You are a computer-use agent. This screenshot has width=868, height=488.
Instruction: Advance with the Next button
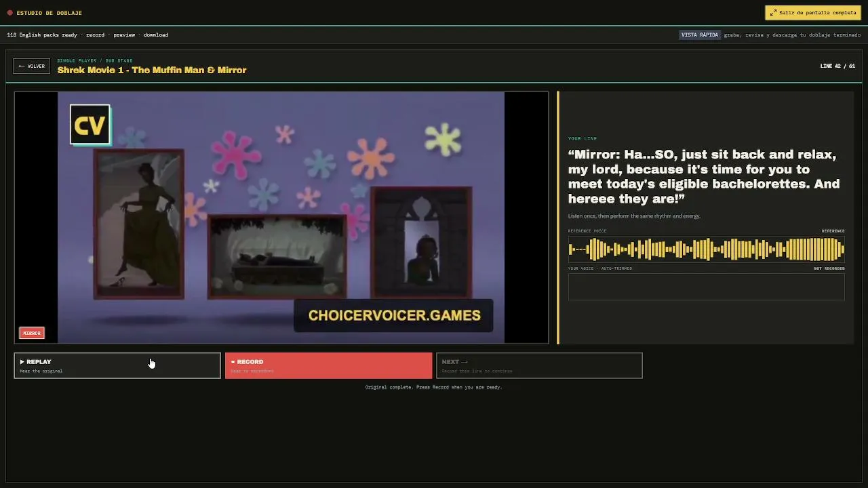pyautogui.click(x=539, y=365)
